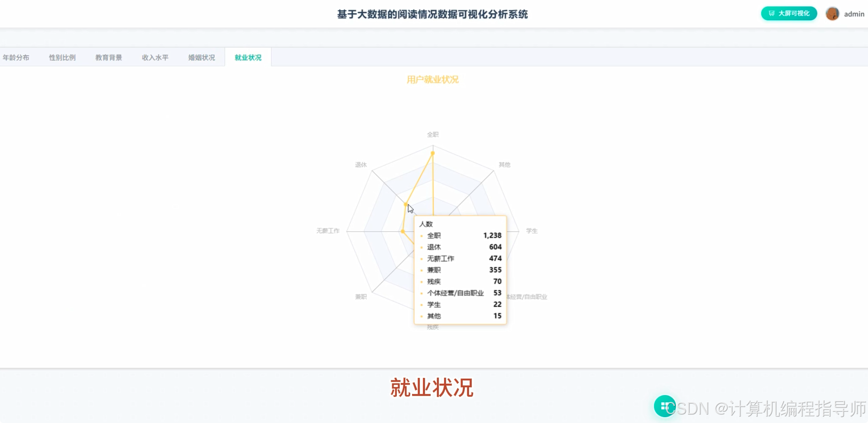Click the 退休 legend dot in the tooltip
Image resolution: width=868 pixels, height=423 pixels.
click(x=422, y=247)
